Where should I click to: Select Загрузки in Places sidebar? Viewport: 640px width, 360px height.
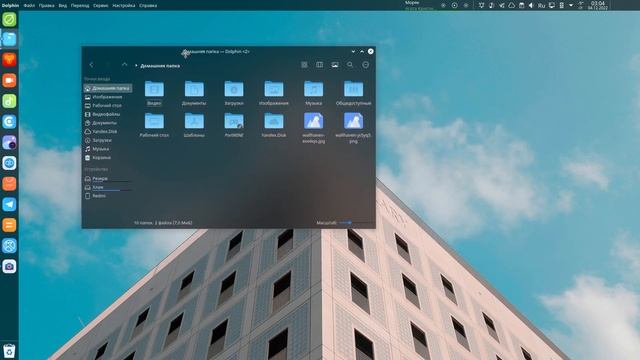108,140
